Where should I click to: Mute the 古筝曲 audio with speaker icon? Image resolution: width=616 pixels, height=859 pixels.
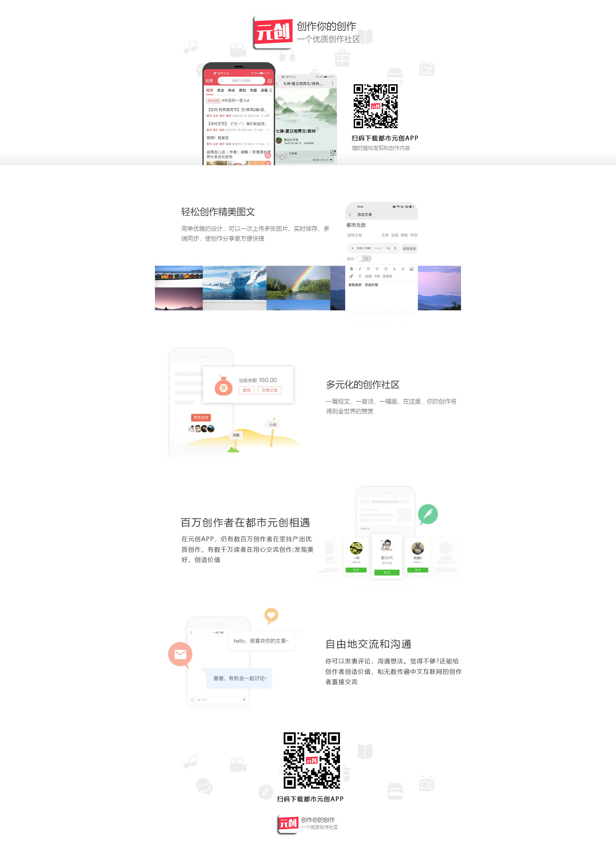[331, 160]
